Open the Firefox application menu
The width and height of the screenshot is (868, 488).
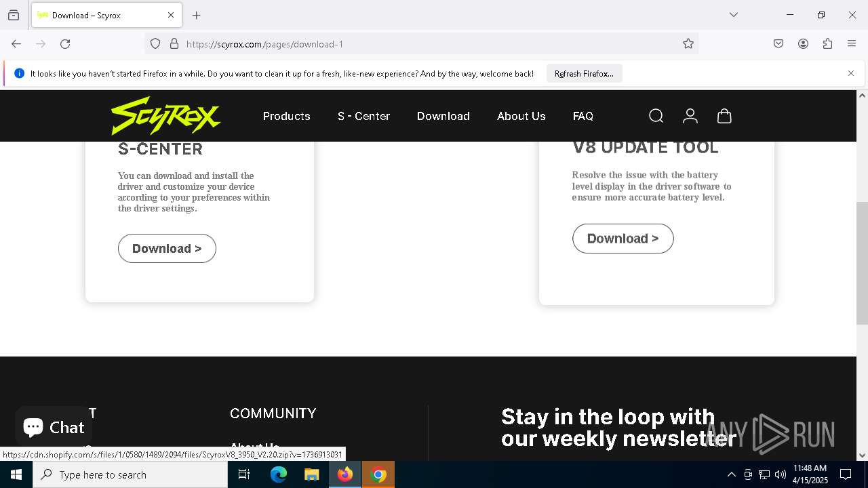point(852,44)
